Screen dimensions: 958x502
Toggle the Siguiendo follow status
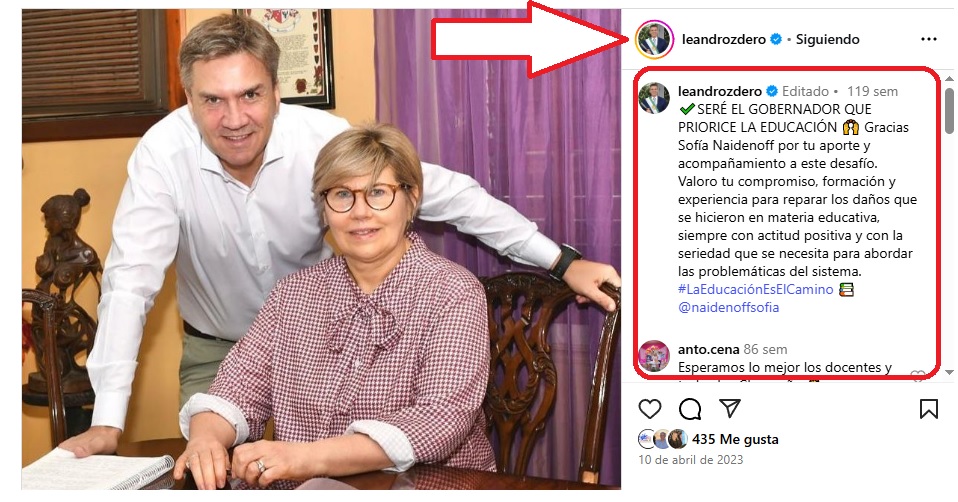828,39
